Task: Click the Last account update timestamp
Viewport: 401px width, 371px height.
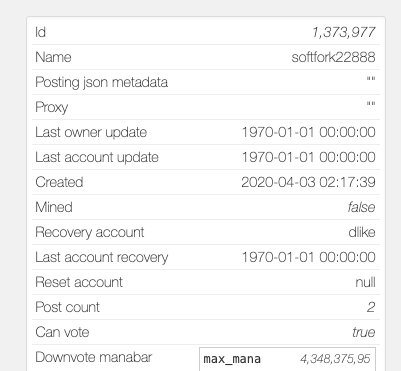Action: pos(308,157)
